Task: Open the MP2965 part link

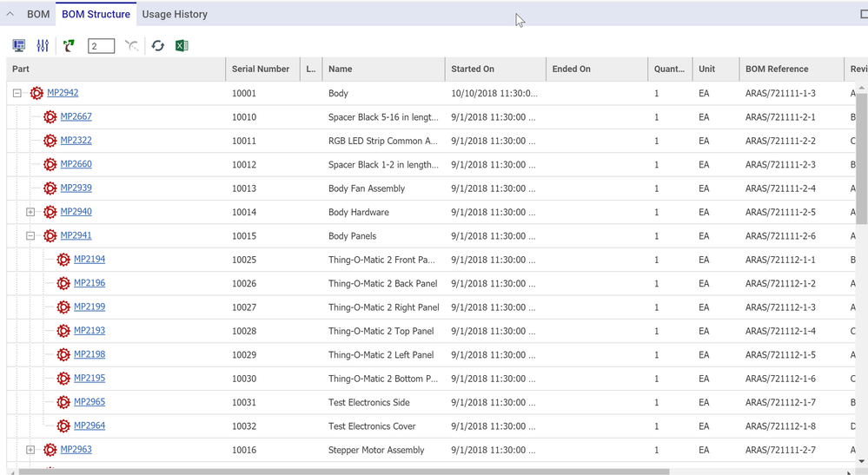Action: click(89, 402)
